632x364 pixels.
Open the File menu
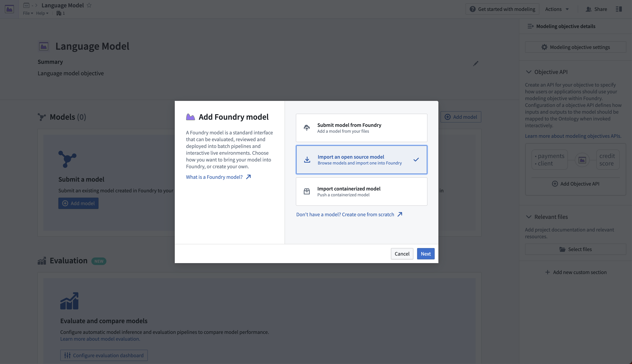click(28, 13)
